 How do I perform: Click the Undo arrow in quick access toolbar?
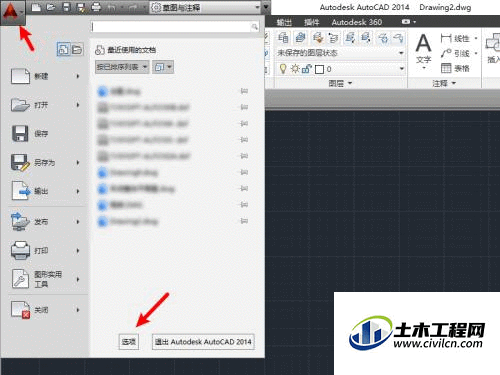tap(112, 7)
